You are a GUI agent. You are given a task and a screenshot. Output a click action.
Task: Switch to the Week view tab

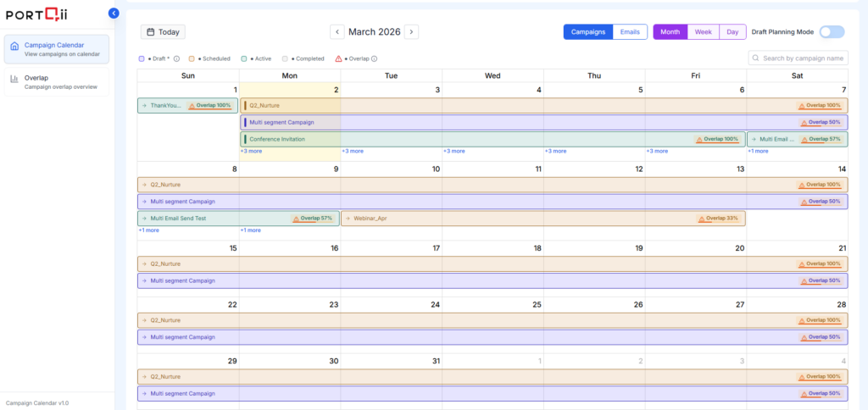coord(703,32)
